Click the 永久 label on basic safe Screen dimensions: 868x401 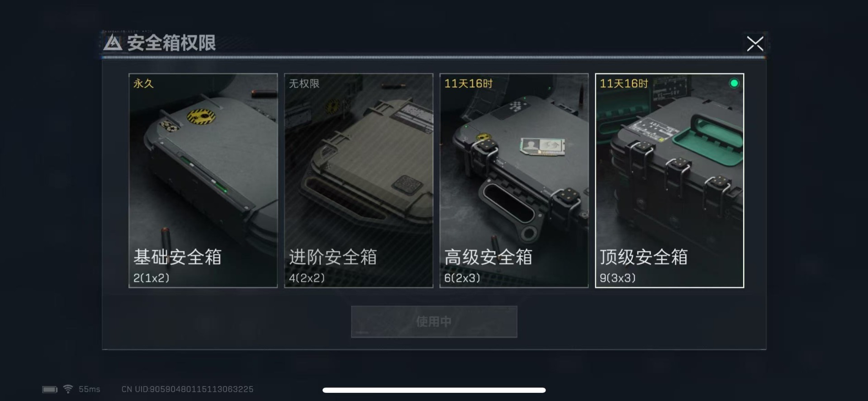pyautogui.click(x=143, y=84)
